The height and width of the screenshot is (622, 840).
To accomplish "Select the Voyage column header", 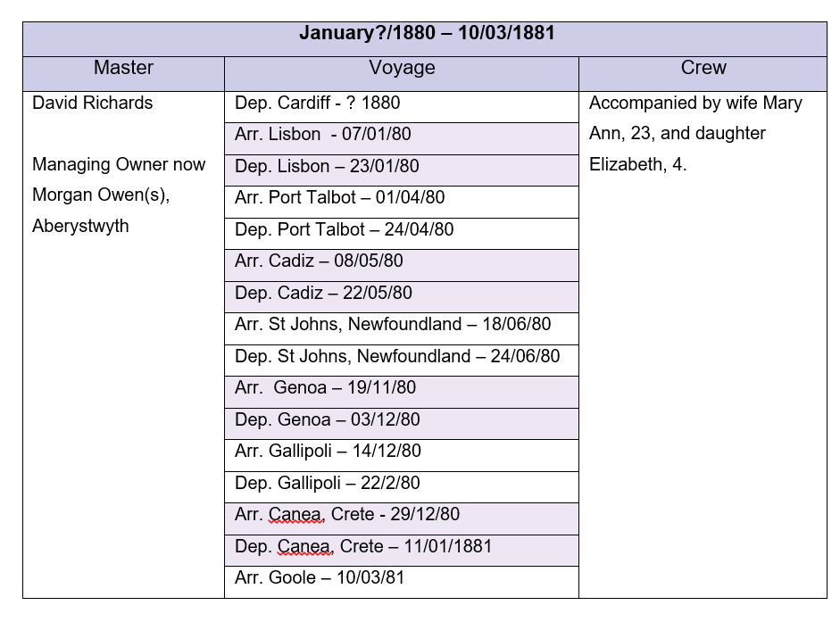I will [402, 68].
